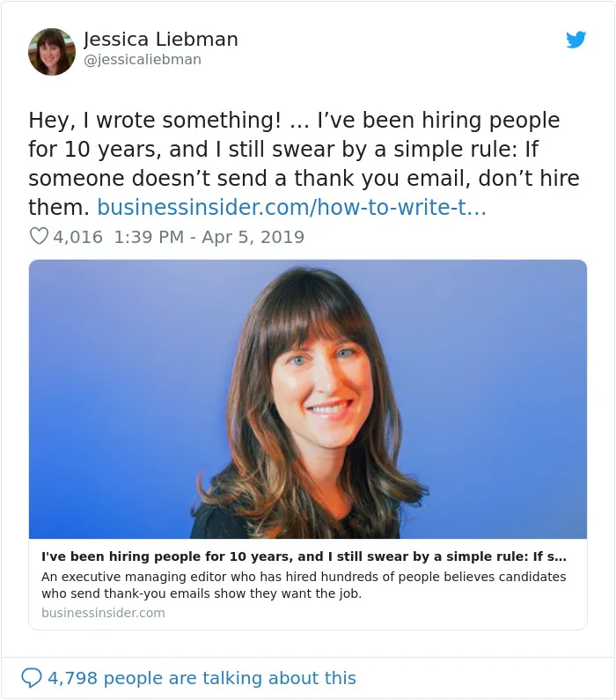Click the second line of the card description
Image resolution: width=616 pixels, height=700 pixels.
[x=202, y=593]
